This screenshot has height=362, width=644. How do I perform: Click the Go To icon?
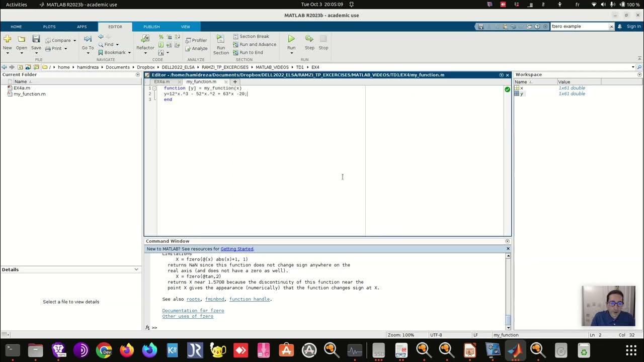[x=88, y=39]
